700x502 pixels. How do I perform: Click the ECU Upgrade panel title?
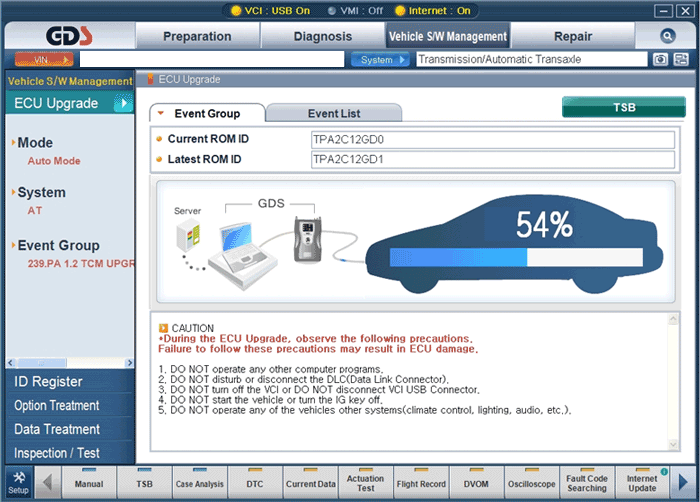click(x=189, y=79)
